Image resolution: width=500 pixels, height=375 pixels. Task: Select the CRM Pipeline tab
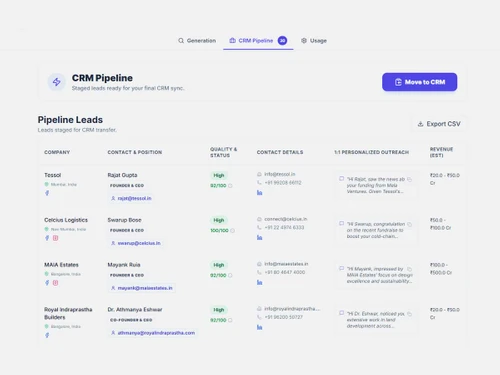[258, 41]
